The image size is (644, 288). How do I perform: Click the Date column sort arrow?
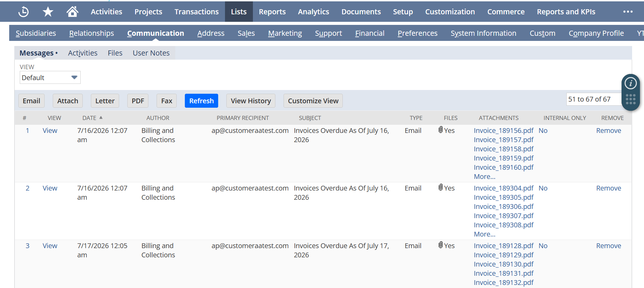pos(101,118)
